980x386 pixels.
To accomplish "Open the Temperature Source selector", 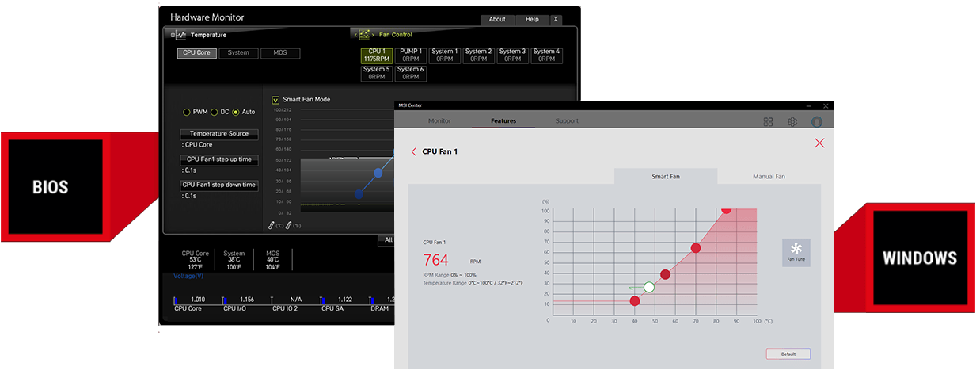I will pos(218,134).
